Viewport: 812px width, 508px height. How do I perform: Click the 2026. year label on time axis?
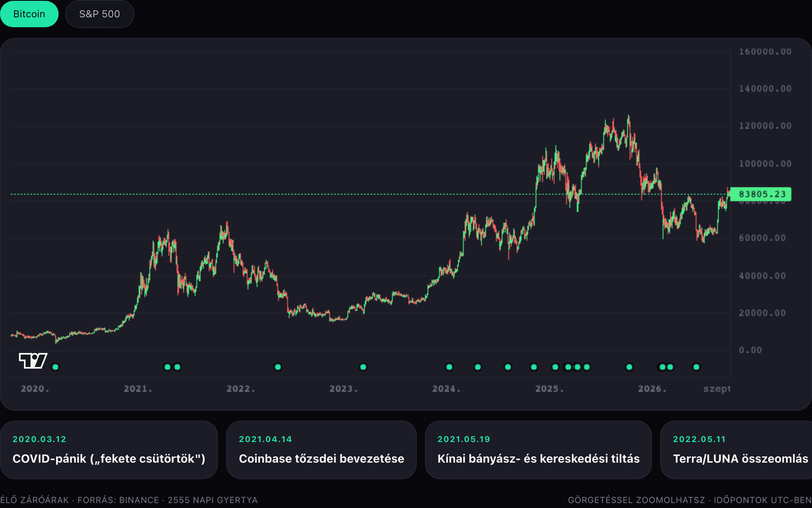[652, 389]
